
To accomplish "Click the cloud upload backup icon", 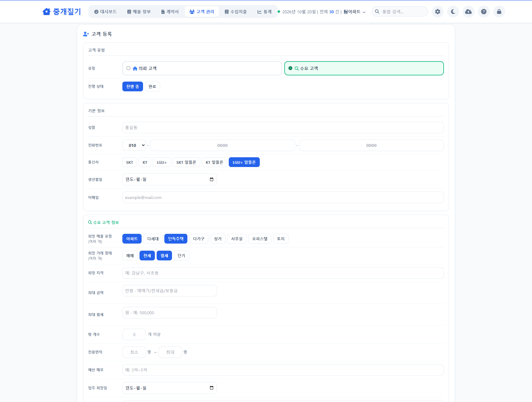I will point(468,12).
